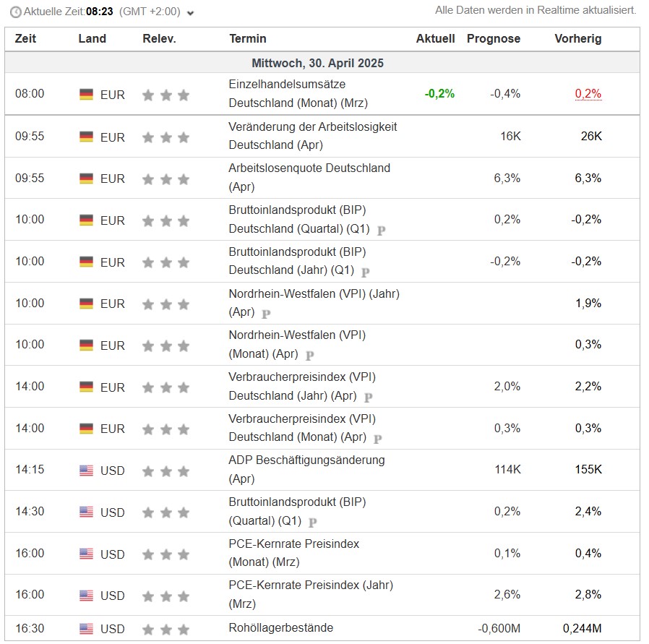Viewport: 649px width, 644px height.
Task: Open the GMT +2:00 timezone dropdown arrow
Action: click(x=190, y=13)
